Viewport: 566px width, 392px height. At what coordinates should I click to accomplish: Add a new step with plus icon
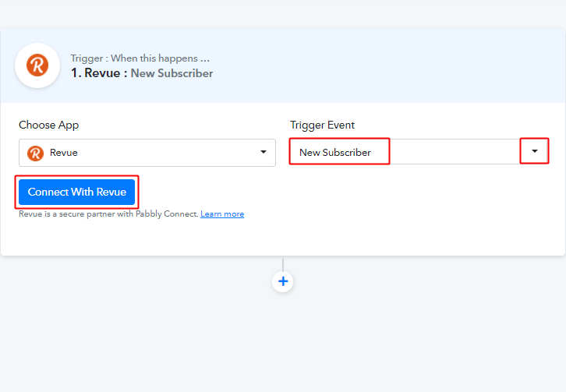click(x=283, y=281)
